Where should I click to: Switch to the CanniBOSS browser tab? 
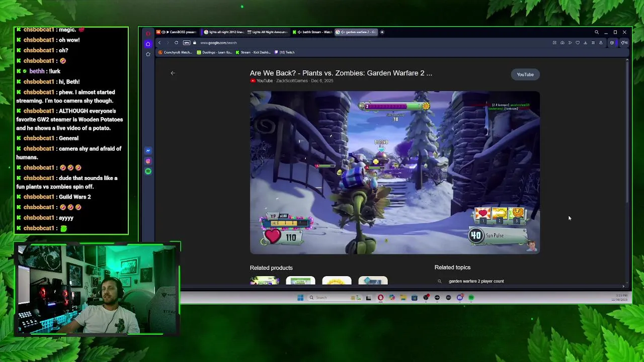(176, 32)
